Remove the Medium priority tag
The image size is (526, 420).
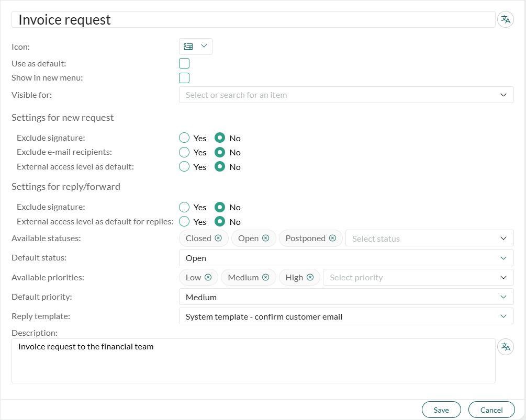pos(266,277)
